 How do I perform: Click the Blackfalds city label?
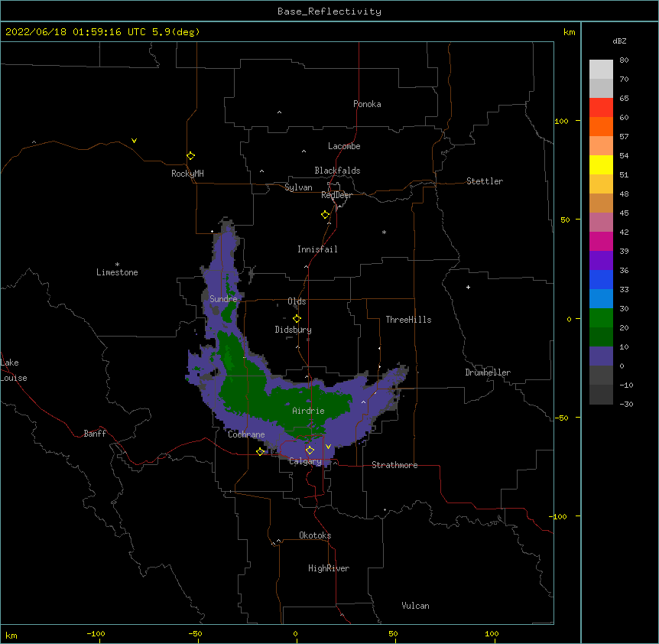point(337,171)
